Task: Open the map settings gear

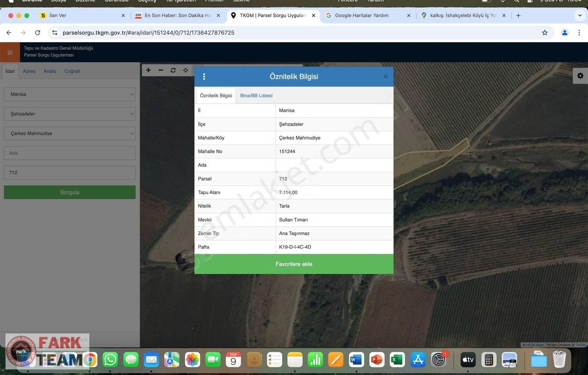Action: pos(580,76)
